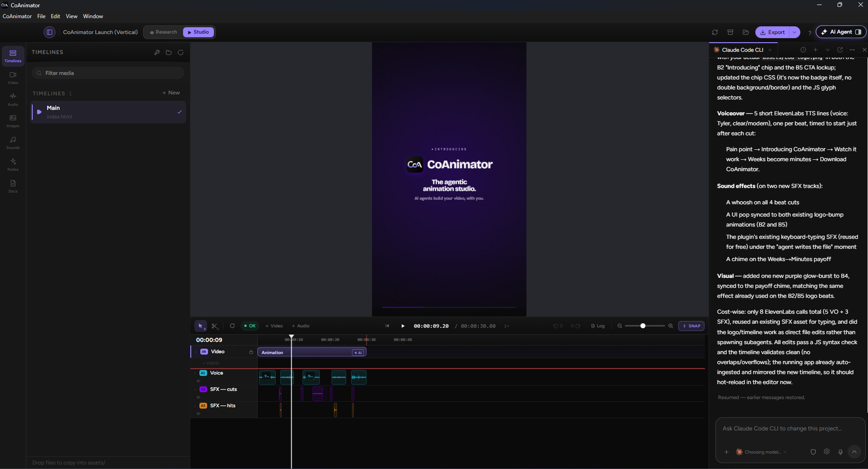Open the Images panel in sidebar
Screen dimensions: 868x469
(x=13, y=121)
